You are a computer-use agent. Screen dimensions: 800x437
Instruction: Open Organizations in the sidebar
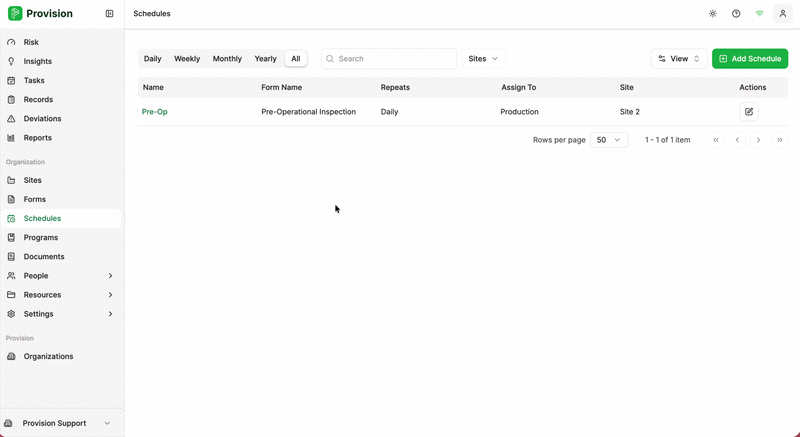coord(48,356)
